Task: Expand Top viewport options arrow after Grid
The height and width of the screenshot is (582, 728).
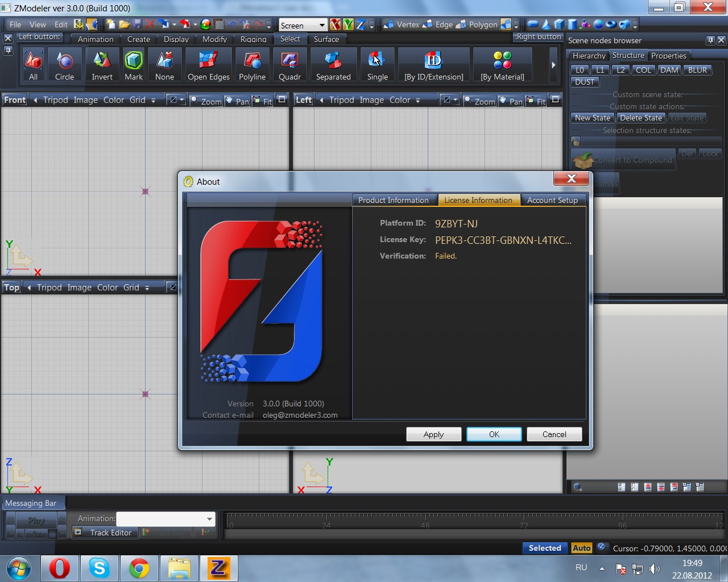Action: [x=147, y=288]
